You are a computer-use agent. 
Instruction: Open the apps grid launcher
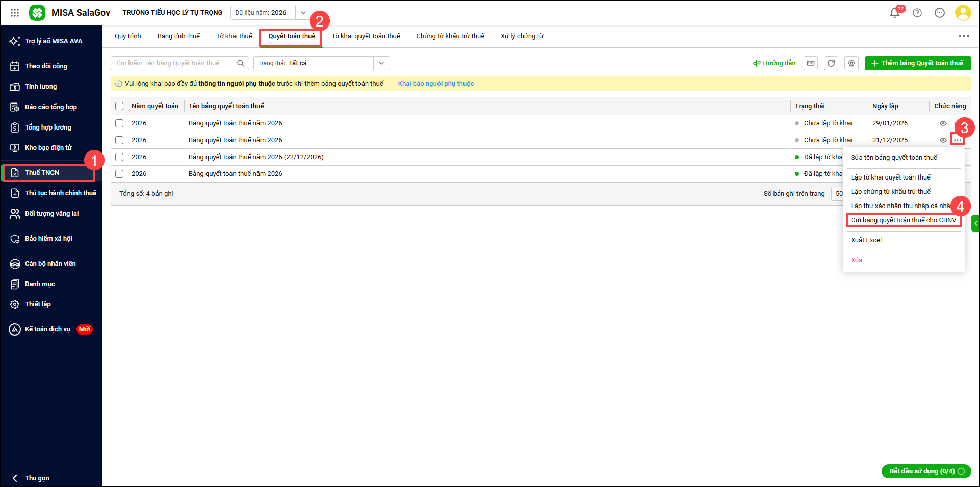point(15,13)
